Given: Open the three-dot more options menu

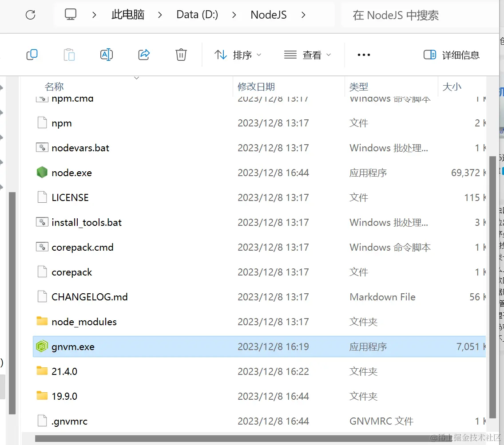Looking at the screenshot, I should pos(364,55).
